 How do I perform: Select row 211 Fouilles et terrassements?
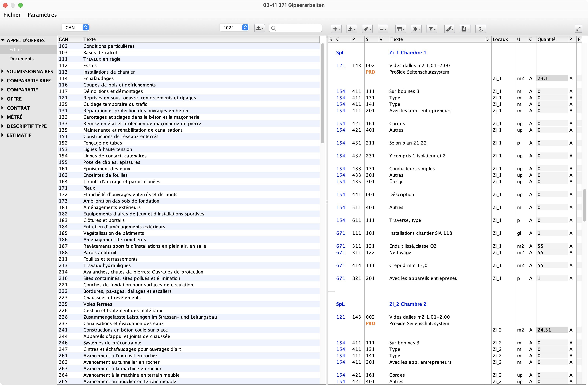coord(188,259)
